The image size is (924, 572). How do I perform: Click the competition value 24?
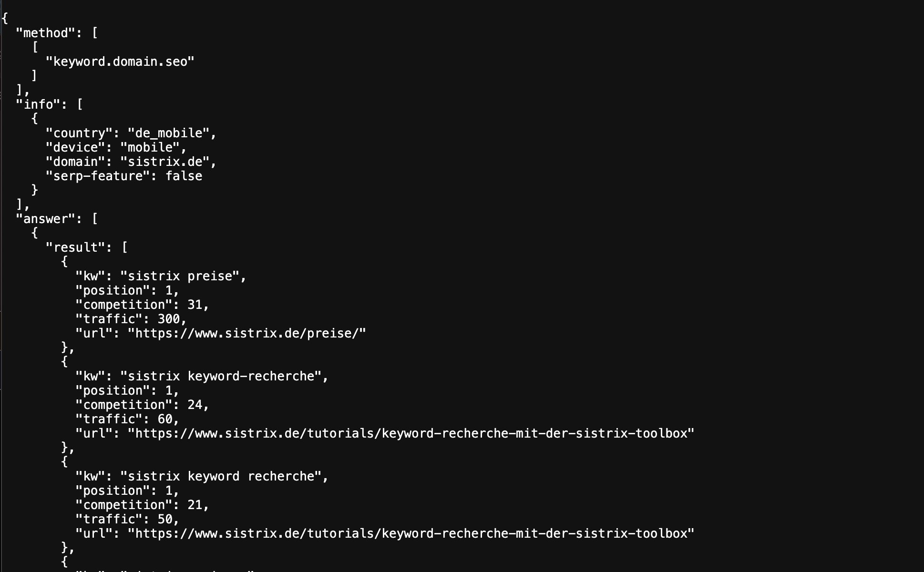point(195,405)
